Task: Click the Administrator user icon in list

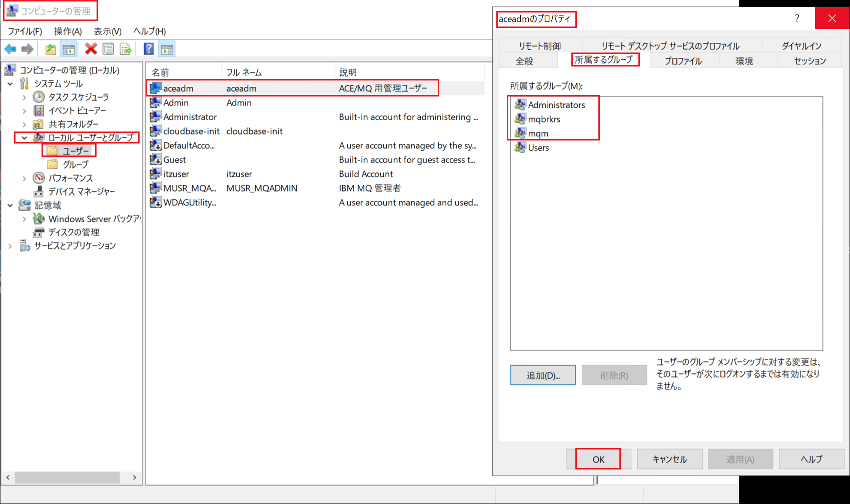Action: [156, 116]
